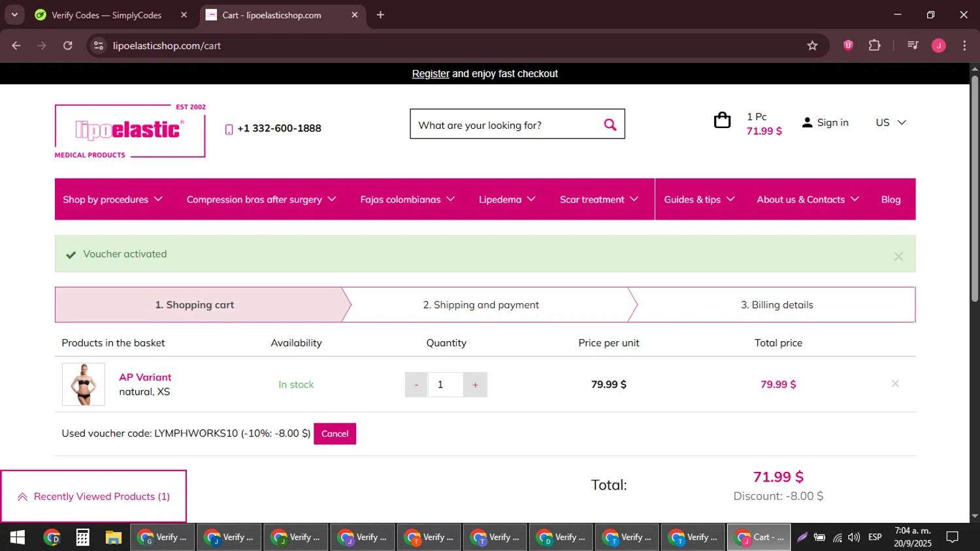Open the notifications center icon
This screenshot has height=551, width=980.
click(953, 537)
